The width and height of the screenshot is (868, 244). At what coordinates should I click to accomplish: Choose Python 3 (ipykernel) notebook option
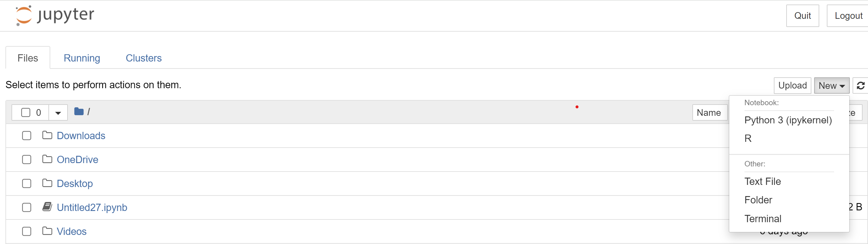(x=788, y=120)
